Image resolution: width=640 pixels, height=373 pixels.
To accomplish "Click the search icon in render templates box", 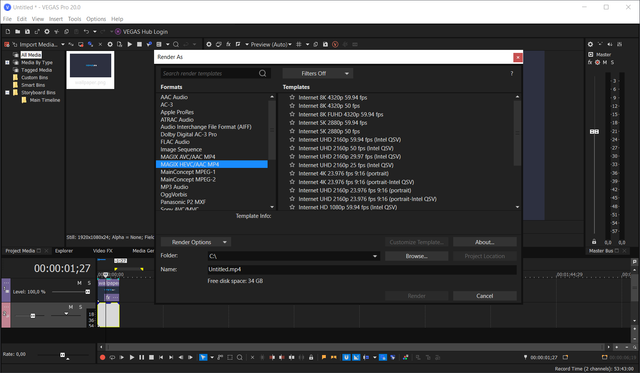I will tap(262, 73).
